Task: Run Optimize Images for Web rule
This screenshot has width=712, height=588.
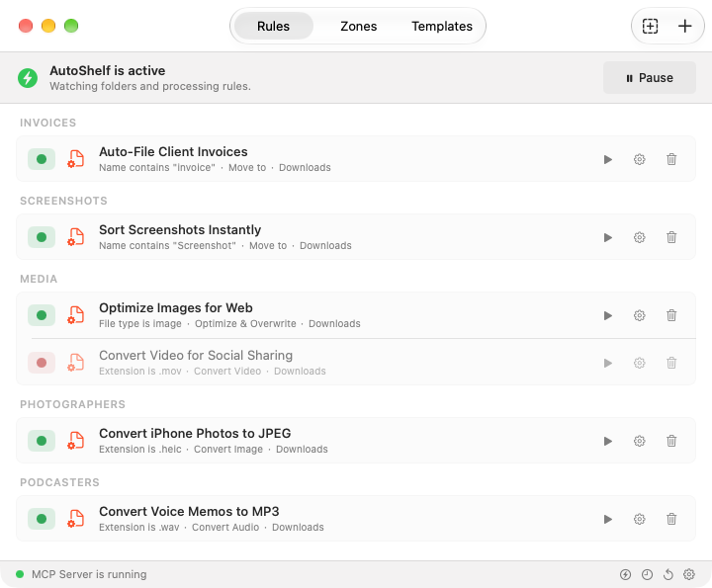Action: point(607,315)
